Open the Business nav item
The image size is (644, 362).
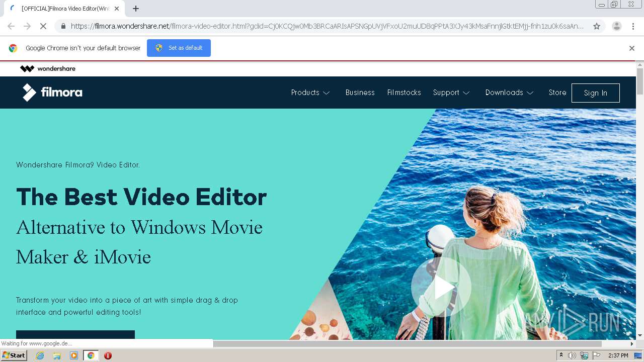pos(360,93)
